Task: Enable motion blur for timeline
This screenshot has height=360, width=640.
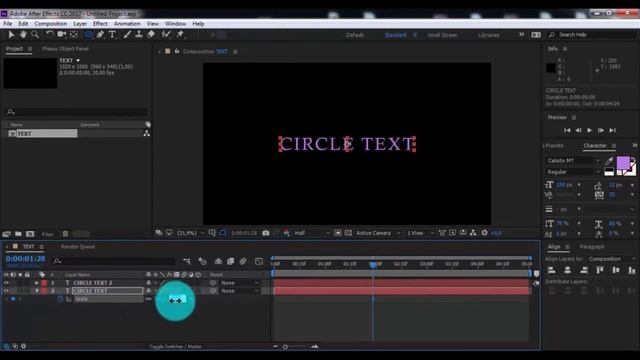Action: pyautogui.click(x=243, y=261)
